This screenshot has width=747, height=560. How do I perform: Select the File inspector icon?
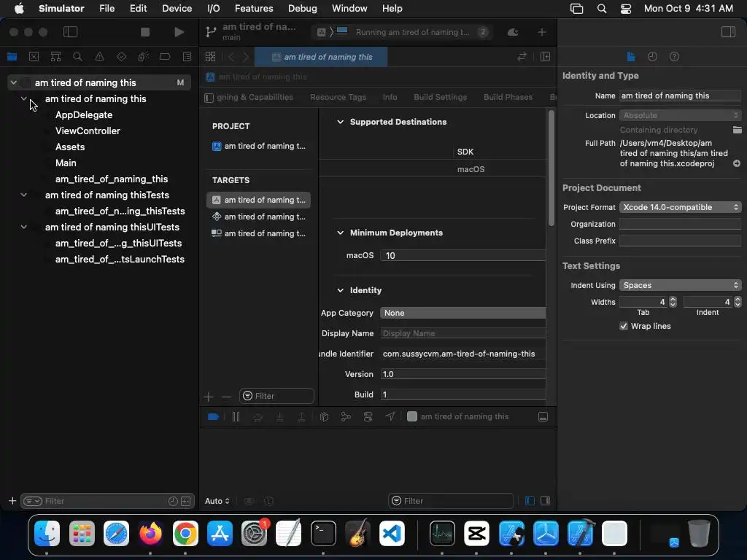(631, 57)
